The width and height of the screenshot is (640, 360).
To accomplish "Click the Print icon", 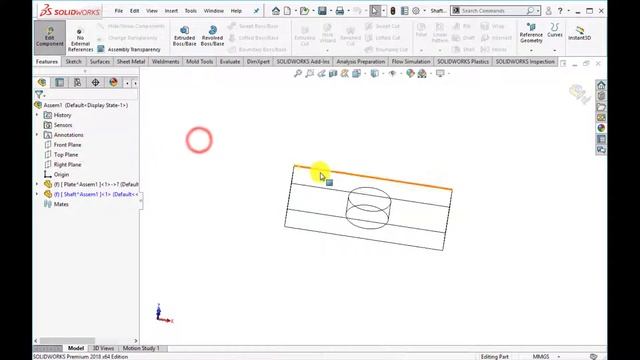I will click(340, 11).
